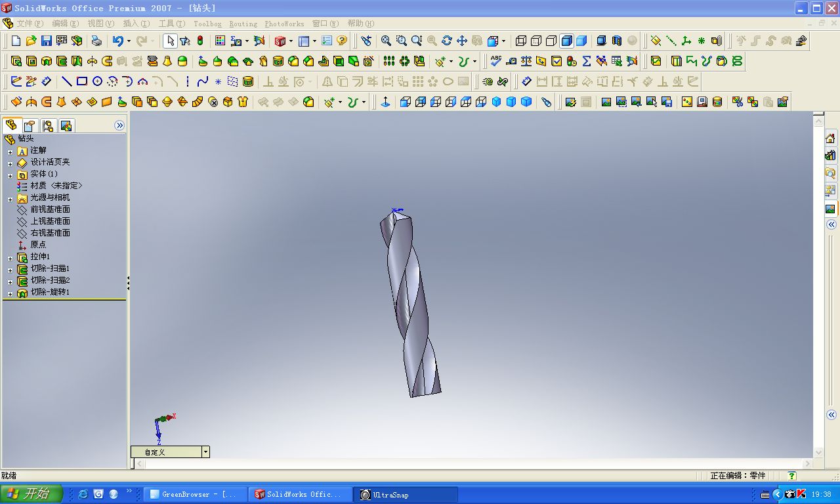Select the 前视基准面 plane
This screenshot has height=504, width=840.
pos(50,209)
